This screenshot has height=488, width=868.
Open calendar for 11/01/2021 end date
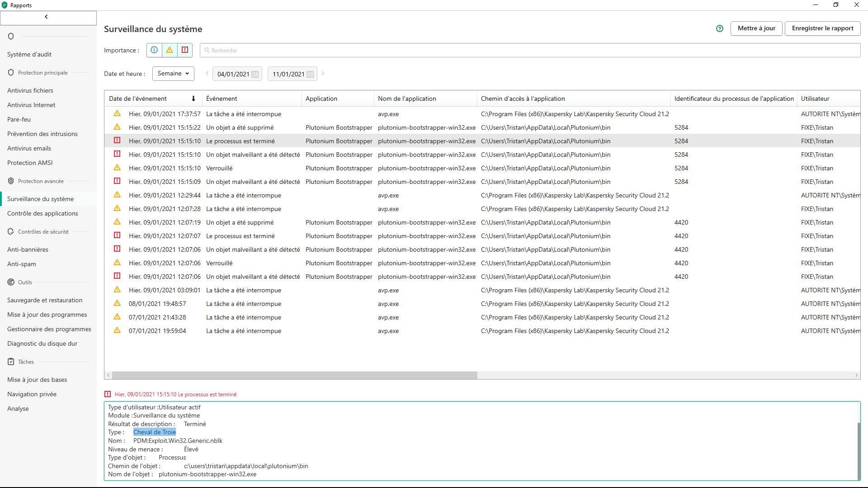point(310,74)
